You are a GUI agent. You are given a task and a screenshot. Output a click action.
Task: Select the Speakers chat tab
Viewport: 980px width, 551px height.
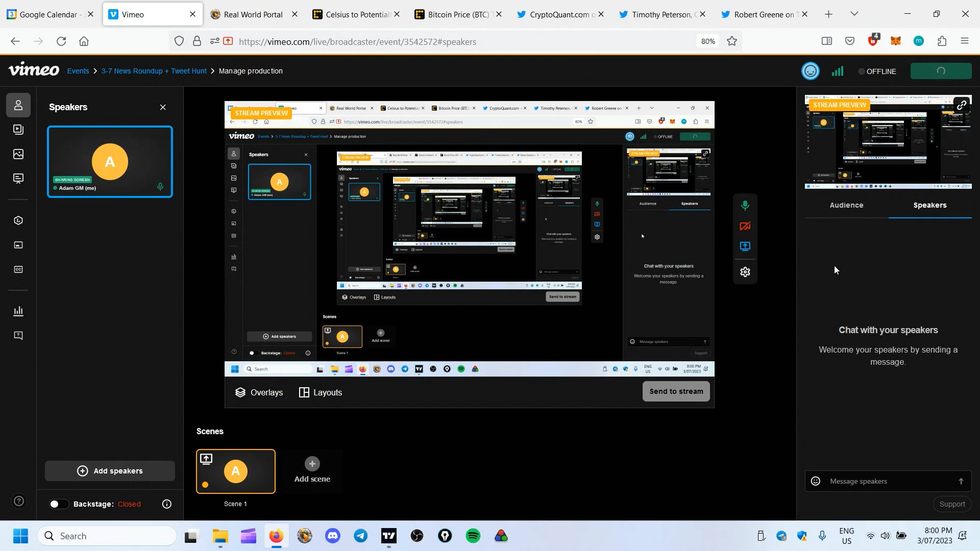coord(929,205)
